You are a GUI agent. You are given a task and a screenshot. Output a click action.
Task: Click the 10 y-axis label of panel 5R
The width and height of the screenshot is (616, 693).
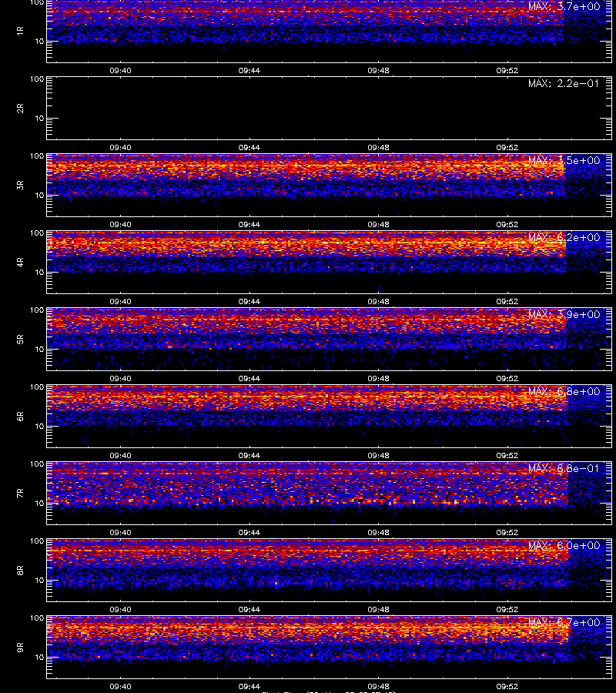[39, 349]
